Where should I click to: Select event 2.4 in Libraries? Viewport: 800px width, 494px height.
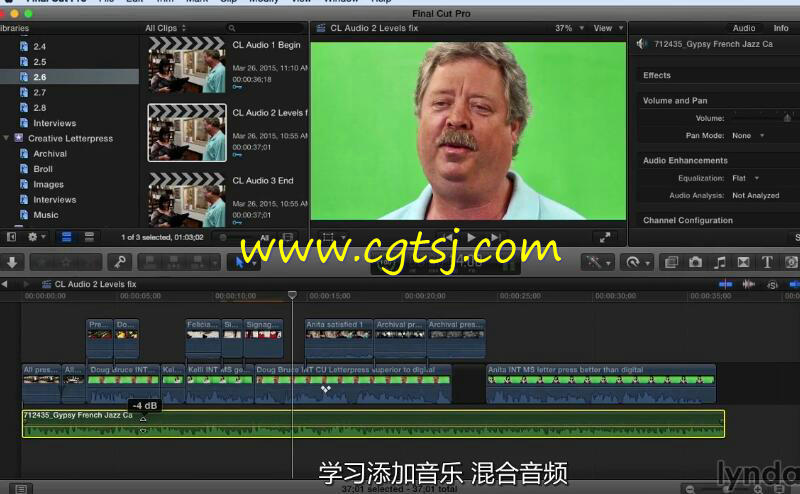tap(39, 46)
